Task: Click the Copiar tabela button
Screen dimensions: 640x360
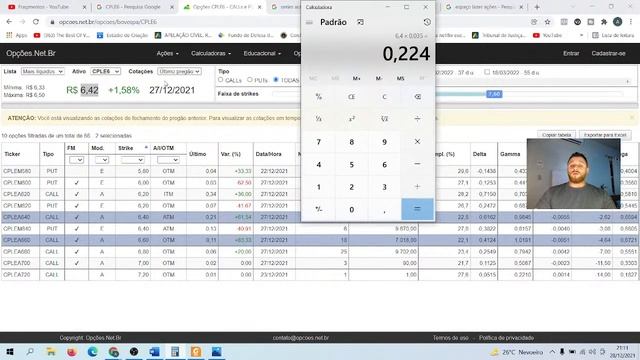Action: click(556, 135)
